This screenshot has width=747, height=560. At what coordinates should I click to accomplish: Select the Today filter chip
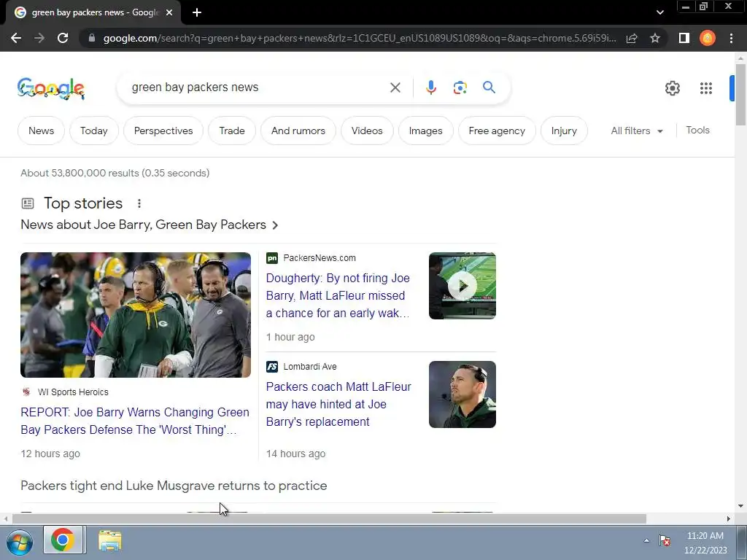[x=94, y=131]
